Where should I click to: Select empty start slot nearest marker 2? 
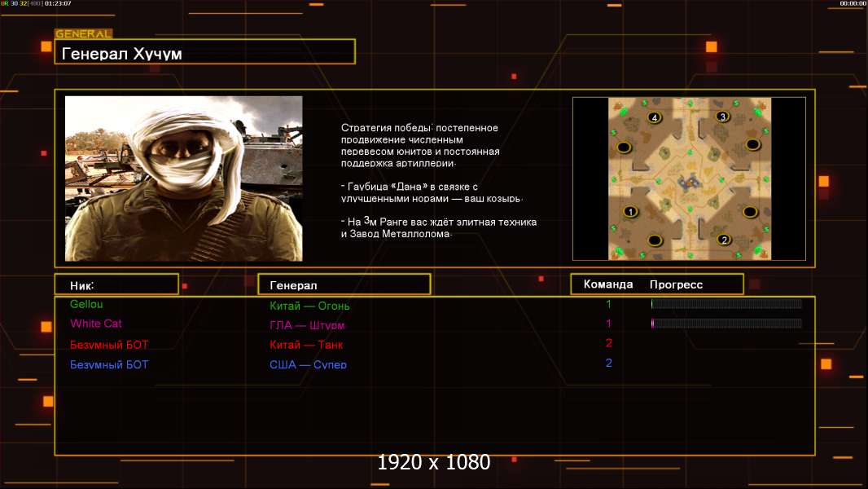750,212
